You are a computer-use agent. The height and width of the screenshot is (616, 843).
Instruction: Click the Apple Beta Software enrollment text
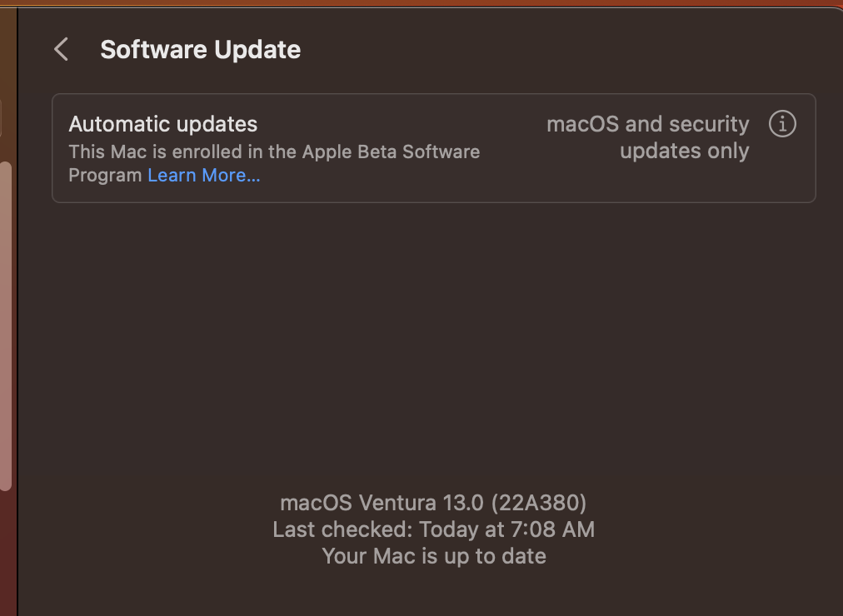click(275, 152)
